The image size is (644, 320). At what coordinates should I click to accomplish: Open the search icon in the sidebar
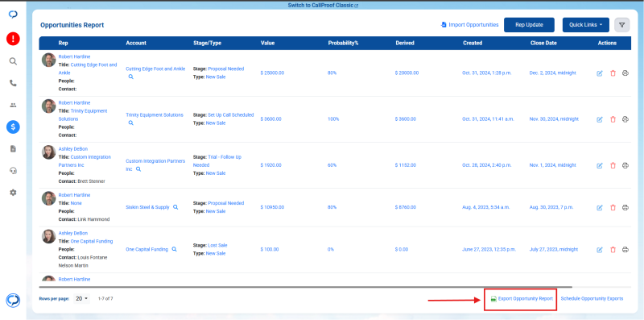(13, 61)
